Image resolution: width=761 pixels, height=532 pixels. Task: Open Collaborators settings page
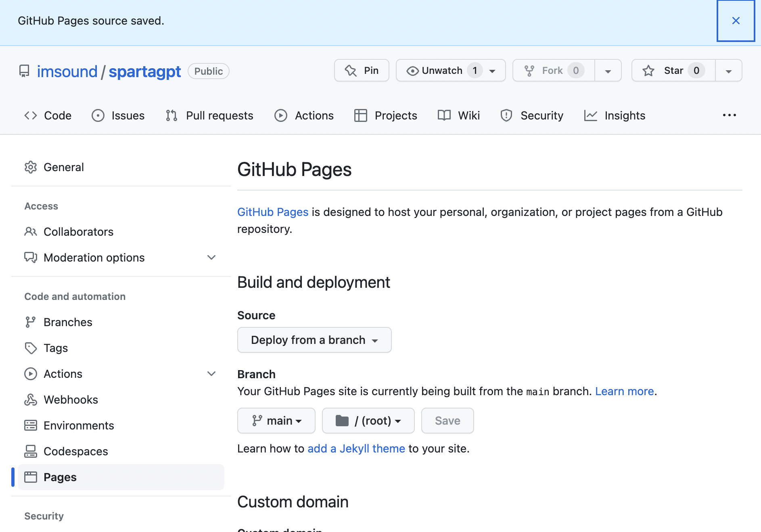(x=121, y=232)
